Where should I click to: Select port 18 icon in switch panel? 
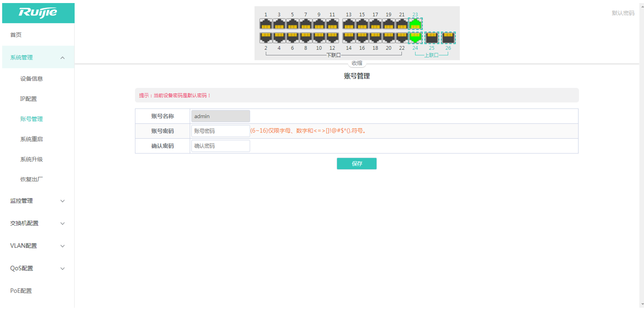pos(375,38)
